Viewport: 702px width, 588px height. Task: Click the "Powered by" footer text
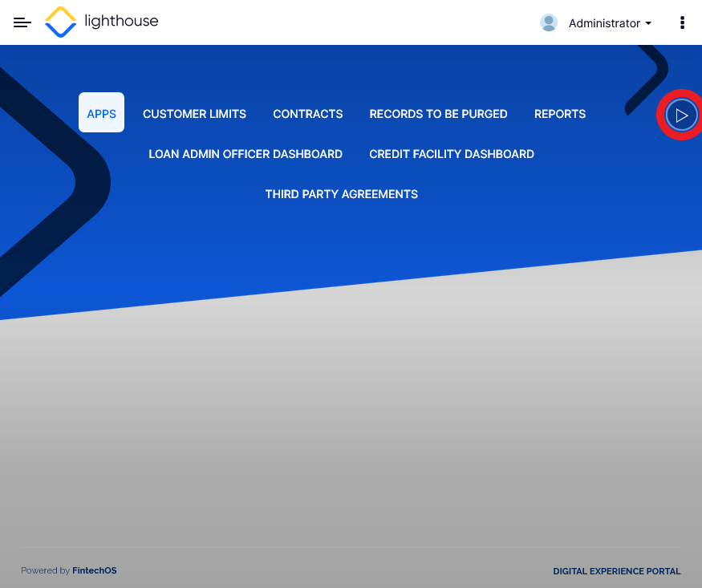(x=45, y=570)
